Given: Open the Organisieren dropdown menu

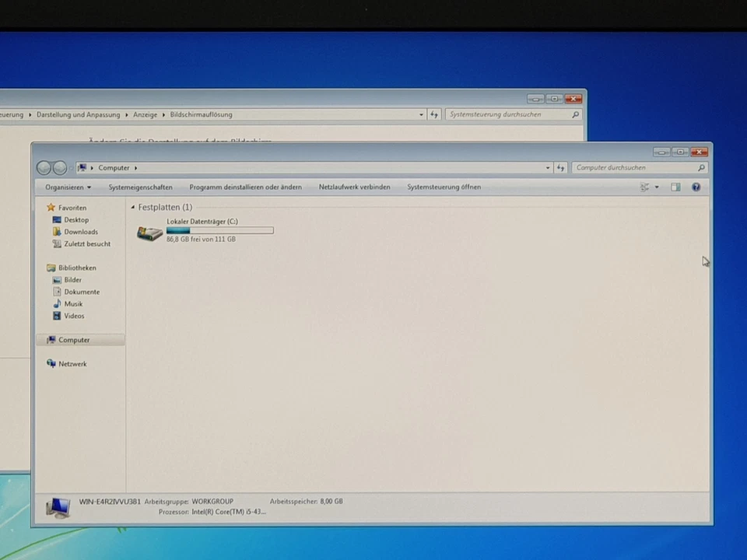Looking at the screenshot, I should 68,187.
